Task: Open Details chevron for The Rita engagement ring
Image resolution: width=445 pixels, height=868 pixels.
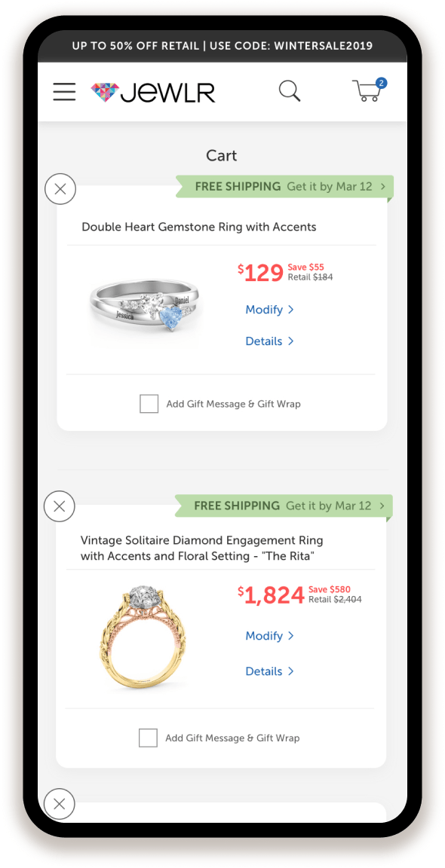Action: click(x=270, y=671)
